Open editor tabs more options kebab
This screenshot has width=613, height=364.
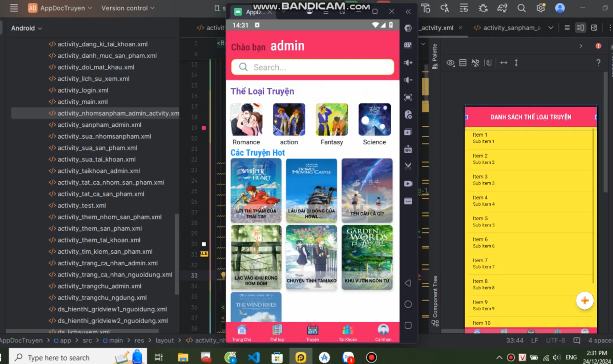point(610,28)
